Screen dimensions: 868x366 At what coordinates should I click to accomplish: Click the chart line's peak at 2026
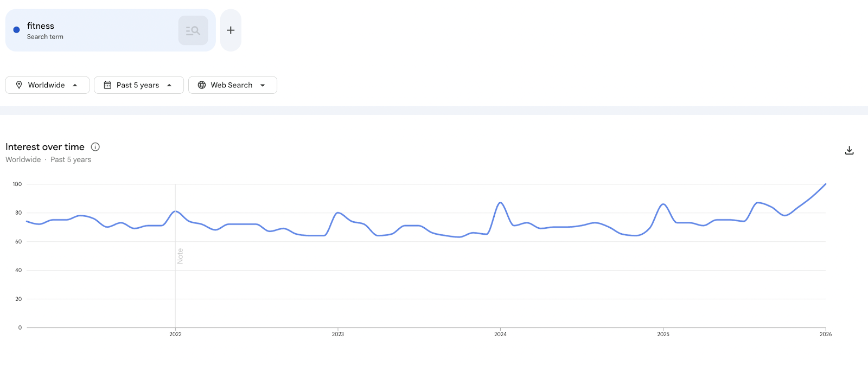click(825, 184)
